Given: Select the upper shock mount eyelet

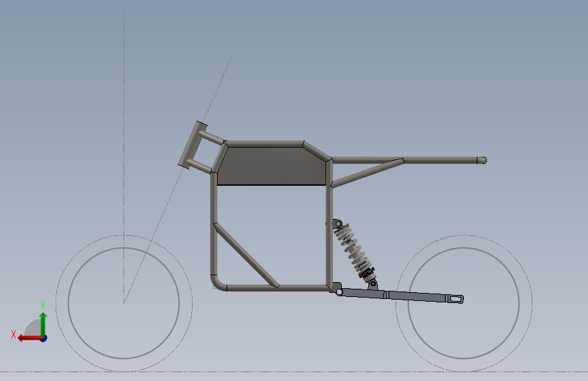Looking at the screenshot, I should (x=338, y=224).
